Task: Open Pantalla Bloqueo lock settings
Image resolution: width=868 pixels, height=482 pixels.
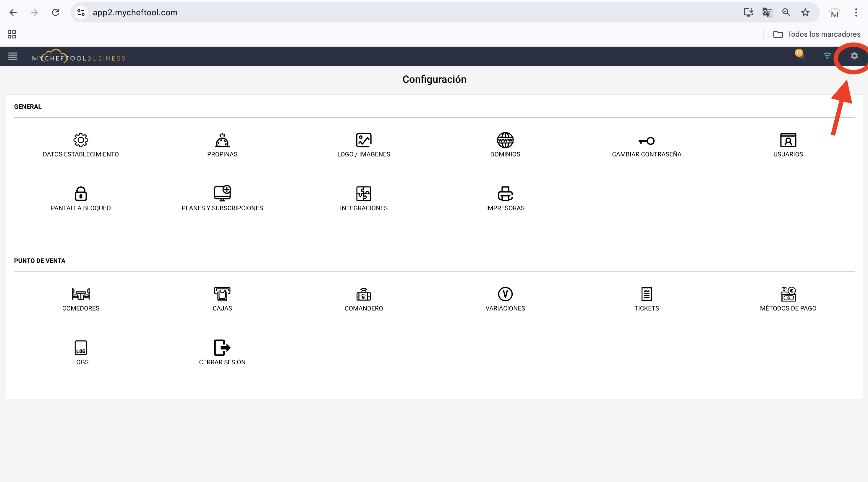Action: (80, 198)
